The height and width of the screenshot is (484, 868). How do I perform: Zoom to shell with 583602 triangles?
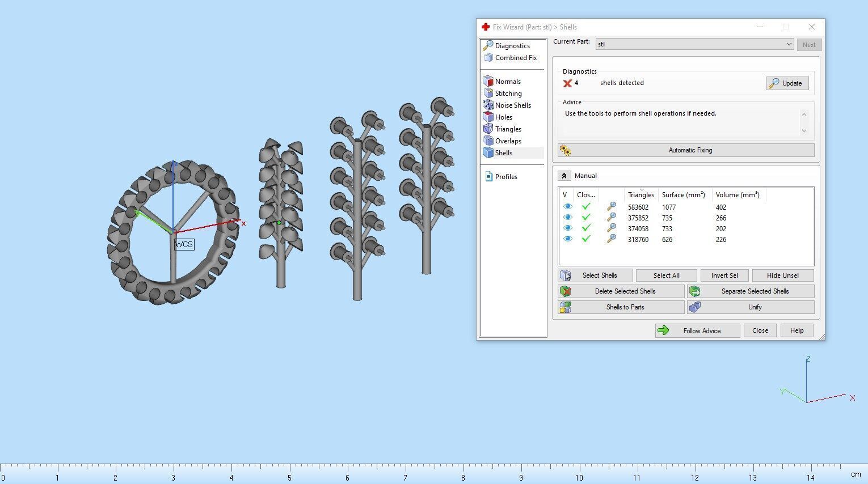[x=611, y=207]
